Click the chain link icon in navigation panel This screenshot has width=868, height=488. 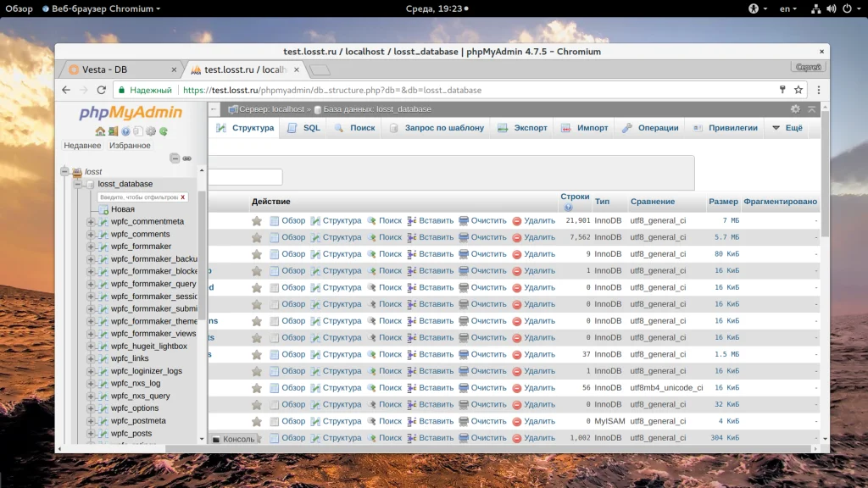tap(187, 158)
